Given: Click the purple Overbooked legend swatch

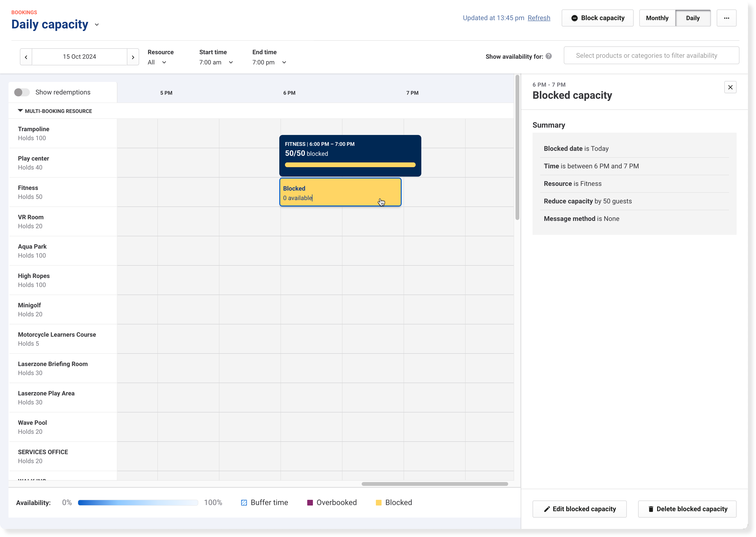Looking at the screenshot, I should pyautogui.click(x=310, y=503).
